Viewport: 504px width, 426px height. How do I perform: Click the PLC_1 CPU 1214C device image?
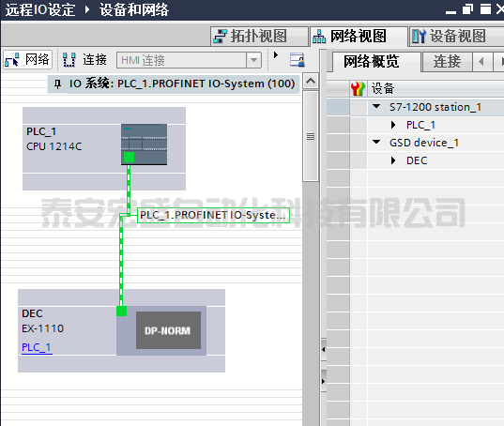[144, 145]
